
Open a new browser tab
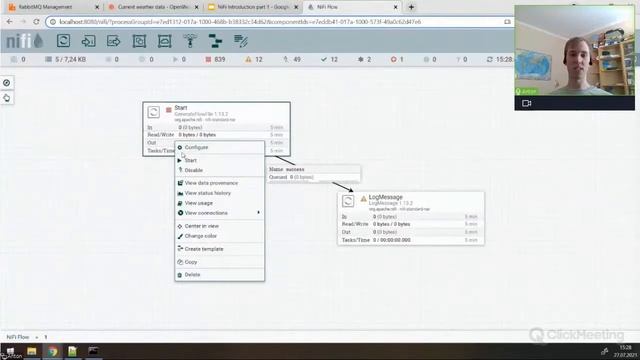point(411,7)
